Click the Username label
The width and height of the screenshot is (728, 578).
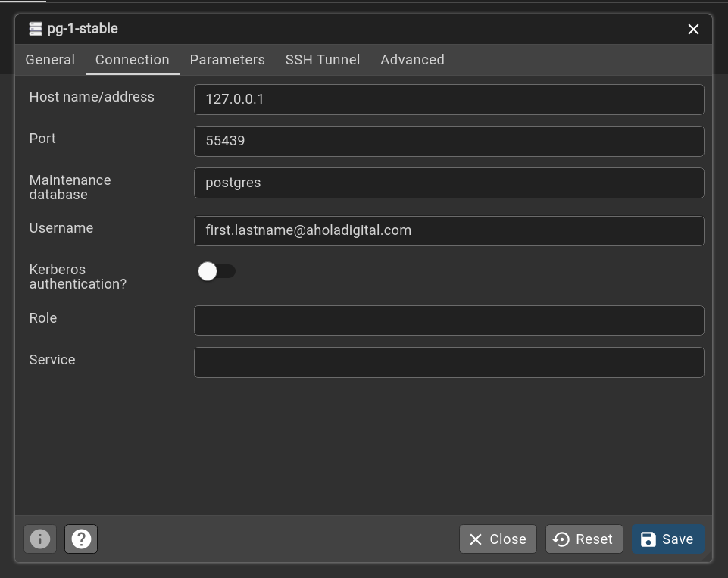[x=61, y=228]
